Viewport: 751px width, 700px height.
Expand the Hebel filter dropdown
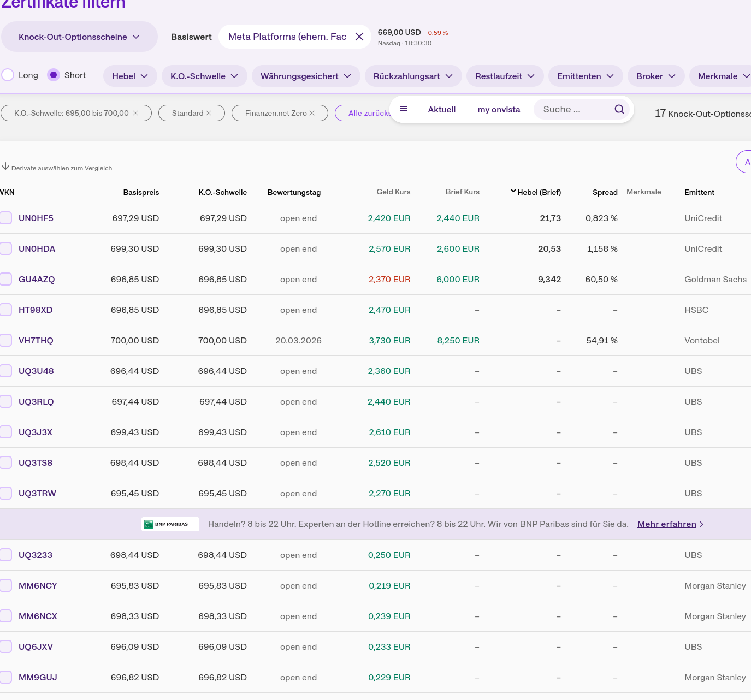point(130,76)
